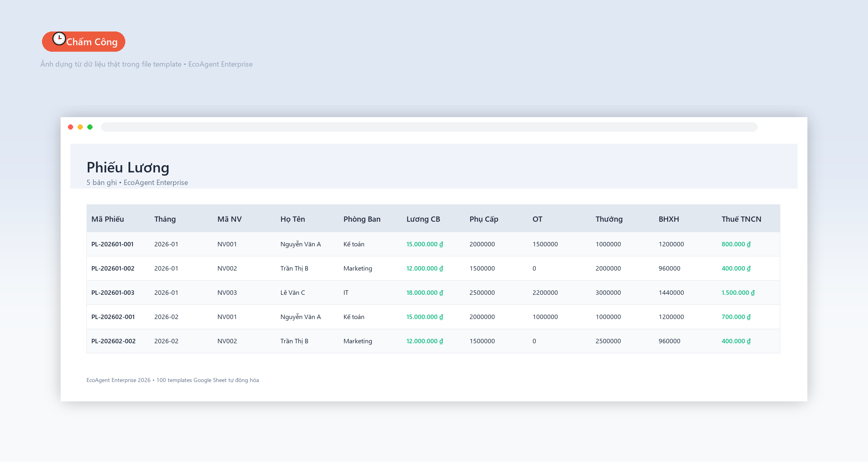Image resolution: width=868 pixels, height=462 pixels.
Task: Click the Mã NV column header
Action: 230,219
